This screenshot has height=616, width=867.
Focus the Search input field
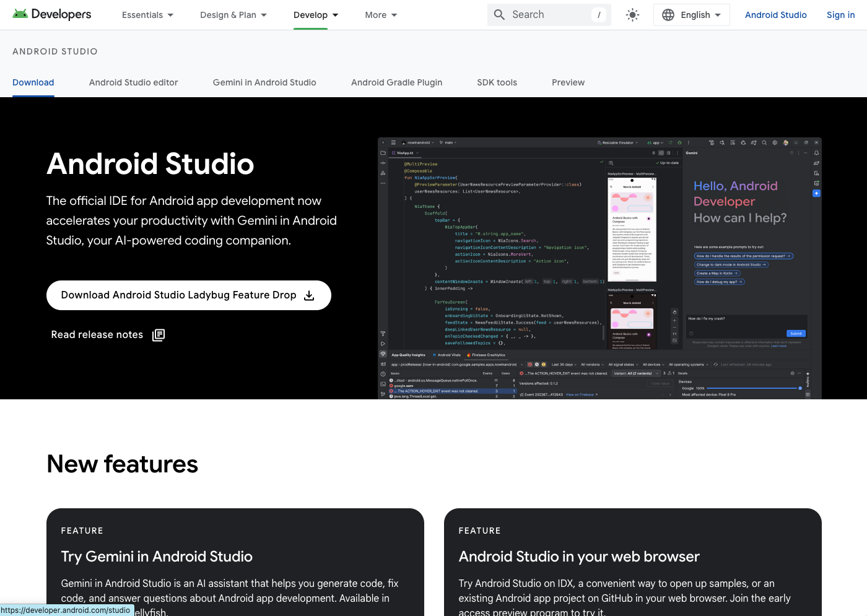pos(549,15)
